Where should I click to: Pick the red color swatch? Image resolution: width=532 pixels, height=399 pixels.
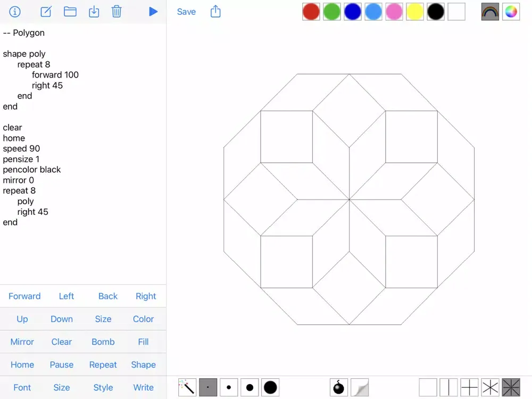[311, 12]
